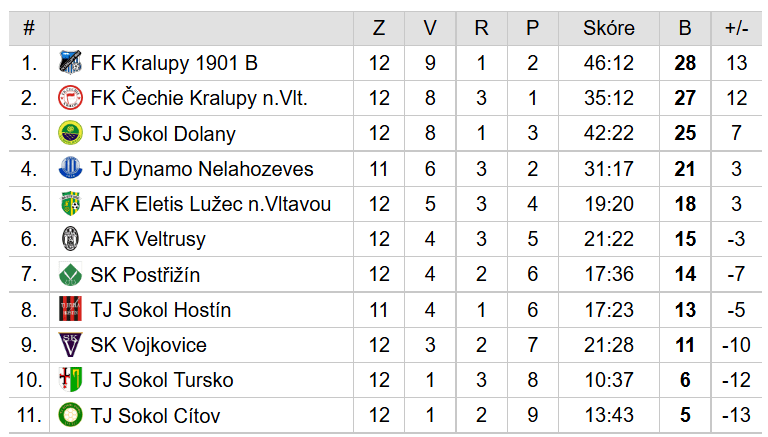Click the +/- column header

[x=736, y=28]
